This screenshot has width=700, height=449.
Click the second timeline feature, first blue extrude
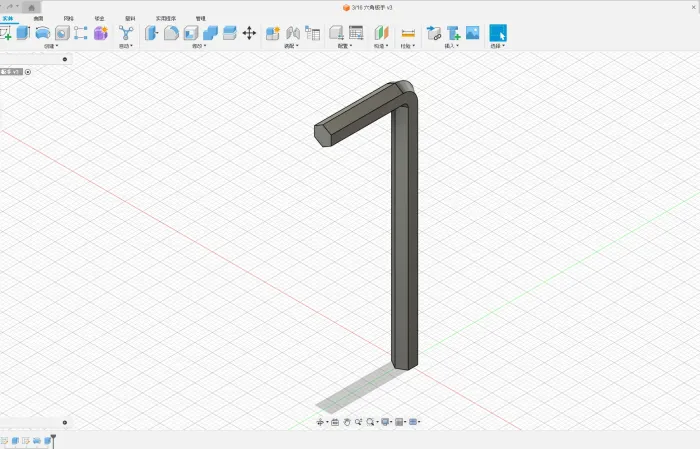pyautogui.click(x=15, y=441)
